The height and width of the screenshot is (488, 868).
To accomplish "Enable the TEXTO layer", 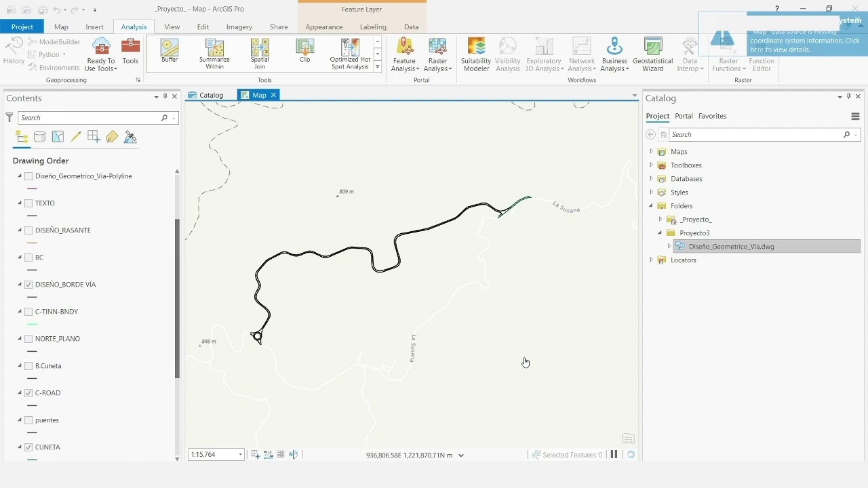I will (28, 203).
